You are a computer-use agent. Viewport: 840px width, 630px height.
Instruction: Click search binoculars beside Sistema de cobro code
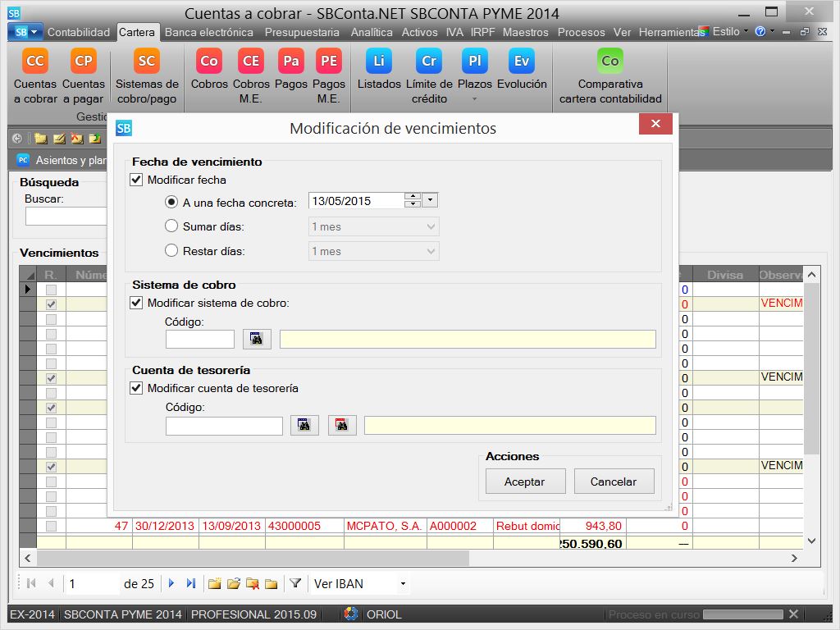257,339
